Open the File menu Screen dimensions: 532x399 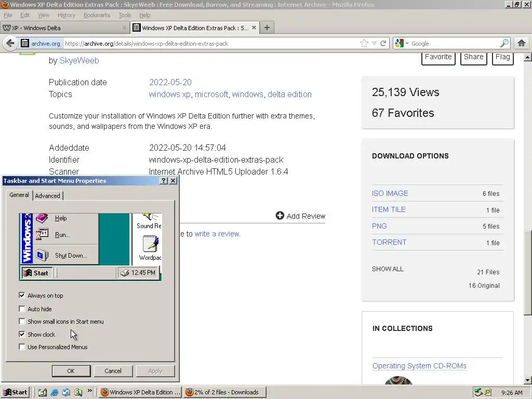click(8, 15)
